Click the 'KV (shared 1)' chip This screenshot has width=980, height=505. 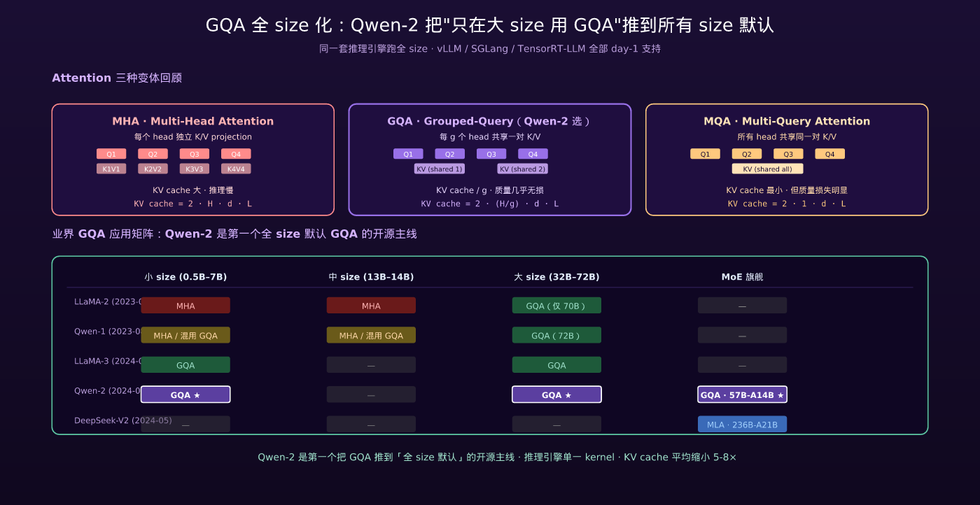440,169
